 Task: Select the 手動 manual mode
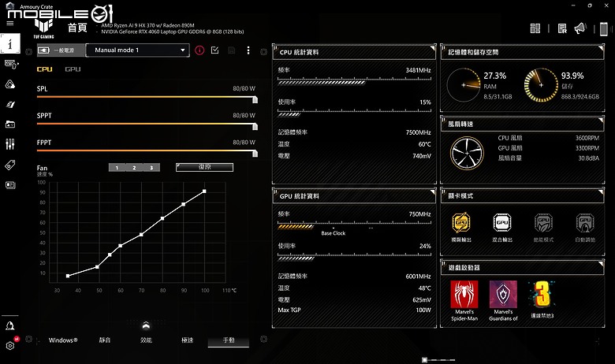pos(229,340)
